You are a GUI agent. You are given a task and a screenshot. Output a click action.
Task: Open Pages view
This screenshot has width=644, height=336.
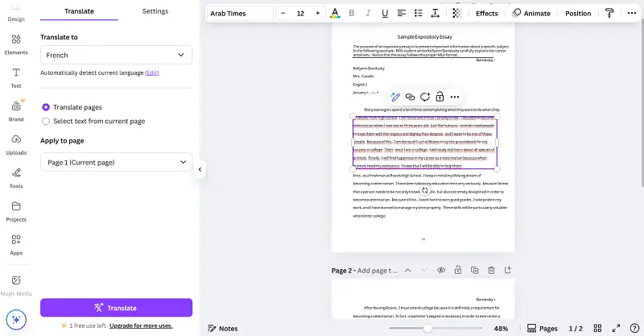tap(542, 328)
